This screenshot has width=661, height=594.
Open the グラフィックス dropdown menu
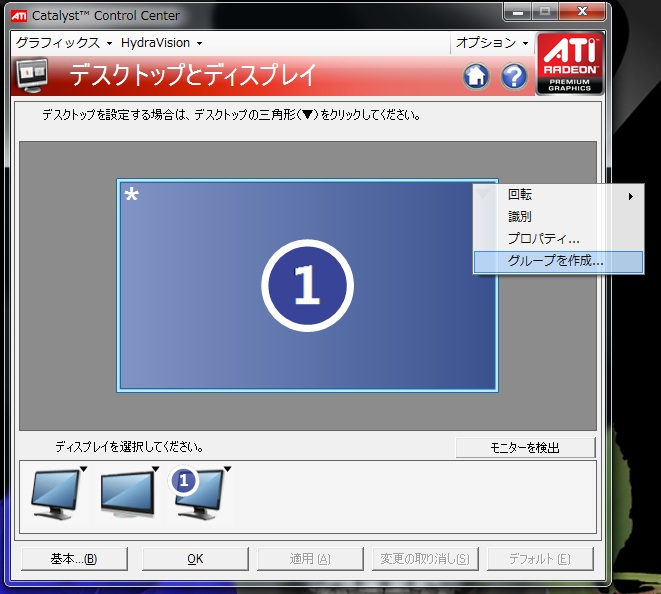pyautogui.click(x=63, y=43)
